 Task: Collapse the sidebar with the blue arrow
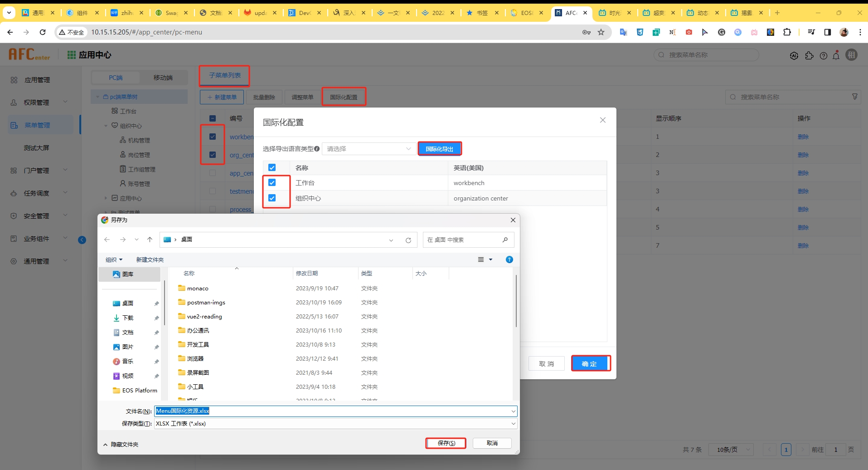[82, 240]
